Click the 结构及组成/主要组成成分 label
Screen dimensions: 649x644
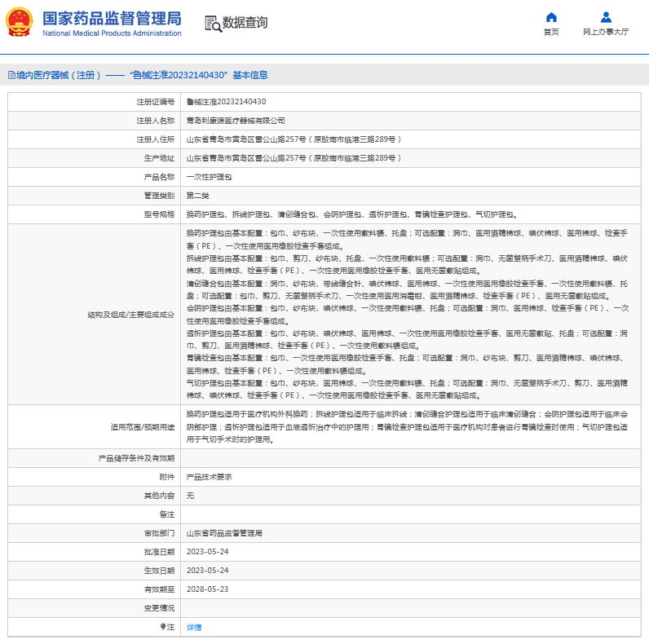click(x=130, y=315)
